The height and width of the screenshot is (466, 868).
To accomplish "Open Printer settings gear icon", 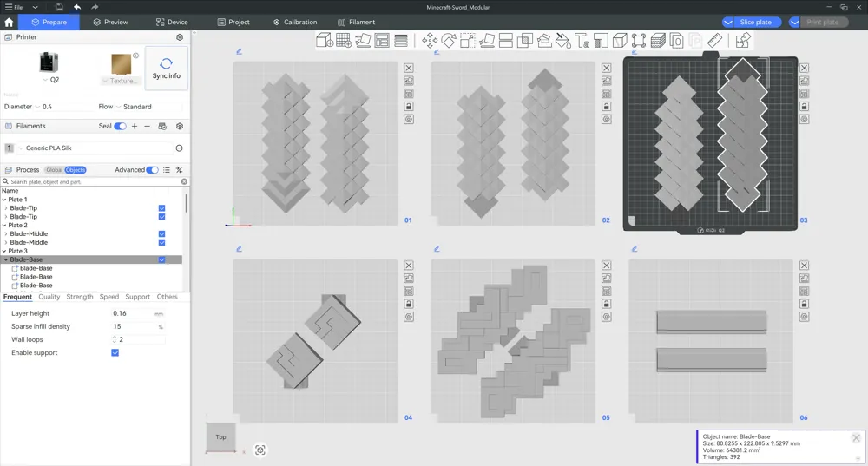I will (x=180, y=37).
